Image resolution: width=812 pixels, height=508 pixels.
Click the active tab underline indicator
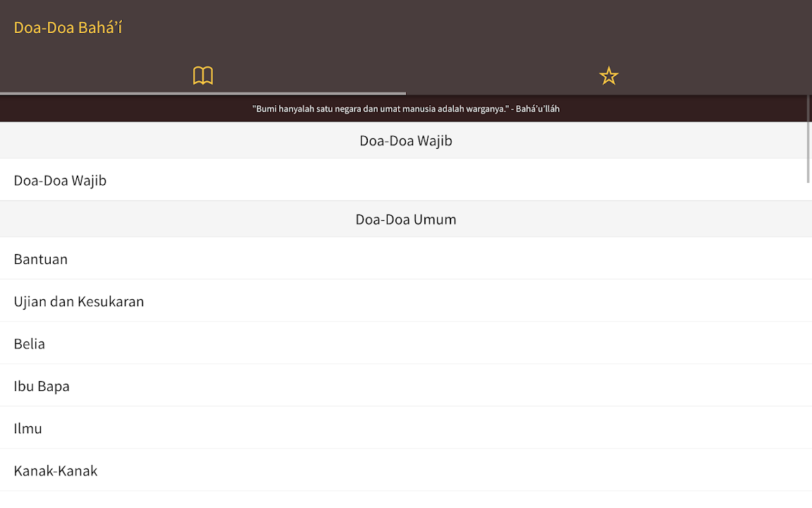click(x=203, y=93)
